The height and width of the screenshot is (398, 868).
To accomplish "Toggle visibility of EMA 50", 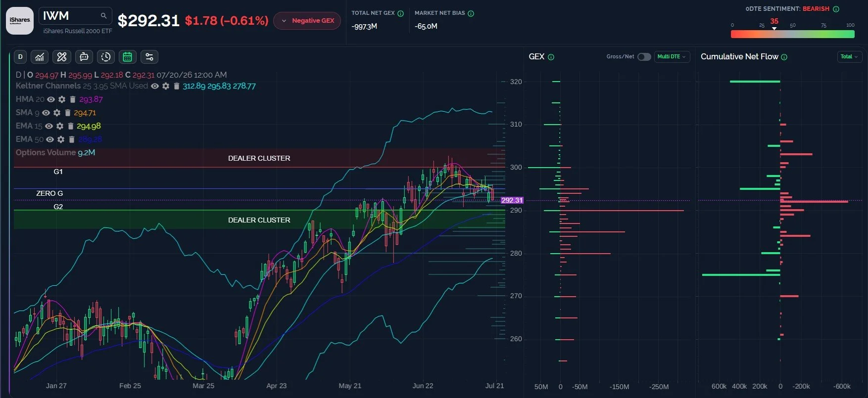I will coord(50,139).
